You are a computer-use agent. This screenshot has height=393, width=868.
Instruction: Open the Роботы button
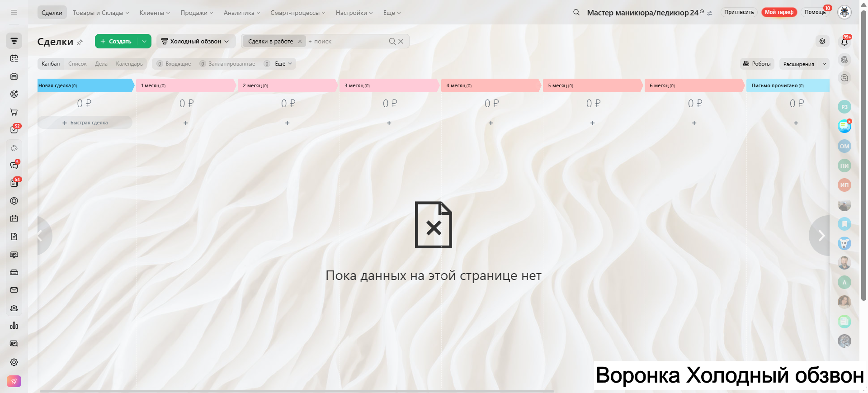click(757, 64)
